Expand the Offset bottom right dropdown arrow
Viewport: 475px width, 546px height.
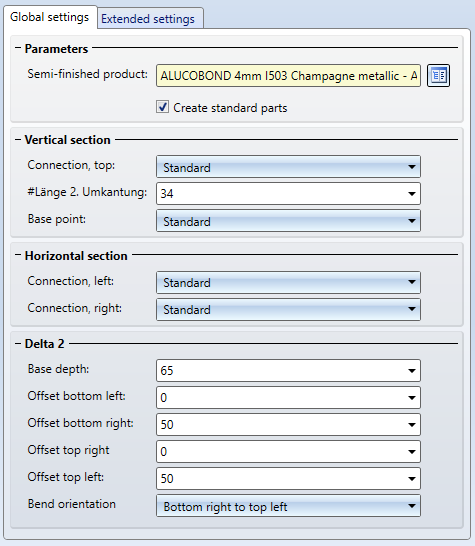point(412,425)
